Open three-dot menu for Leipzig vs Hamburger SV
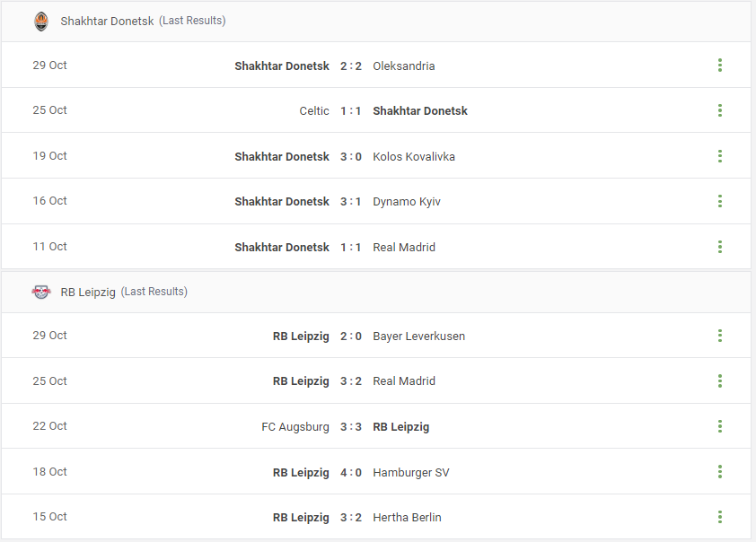756x542 pixels. (720, 471)
